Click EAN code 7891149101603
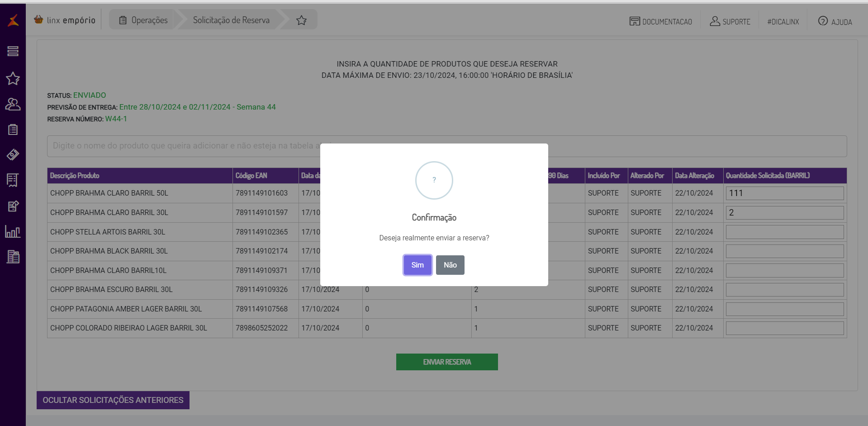Viewport: 868px width, 426px height. (261, 193)
